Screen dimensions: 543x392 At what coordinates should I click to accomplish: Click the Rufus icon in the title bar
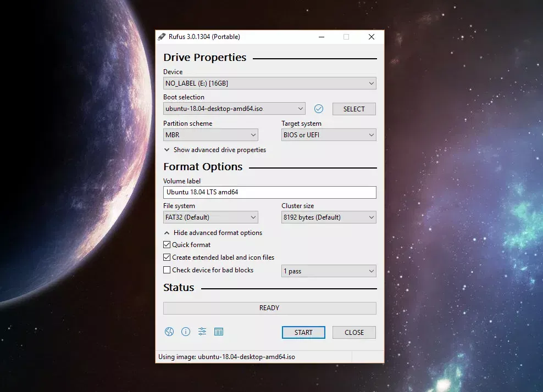click(163, 36)
